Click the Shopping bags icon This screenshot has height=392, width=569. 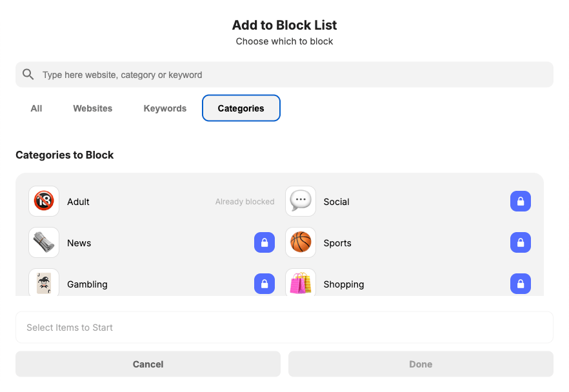click(301, 284)
